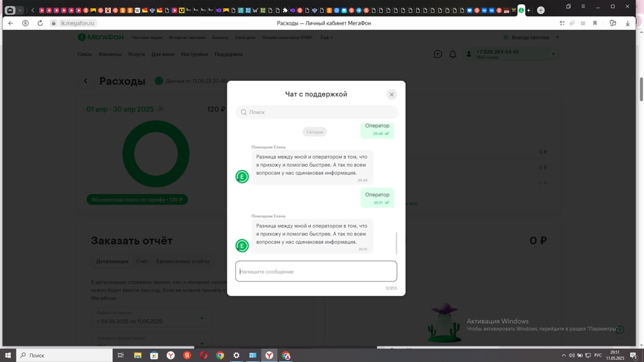Open theme selector Всегда светлая
The width and height of the screenshot is (644, 362).
532,37
